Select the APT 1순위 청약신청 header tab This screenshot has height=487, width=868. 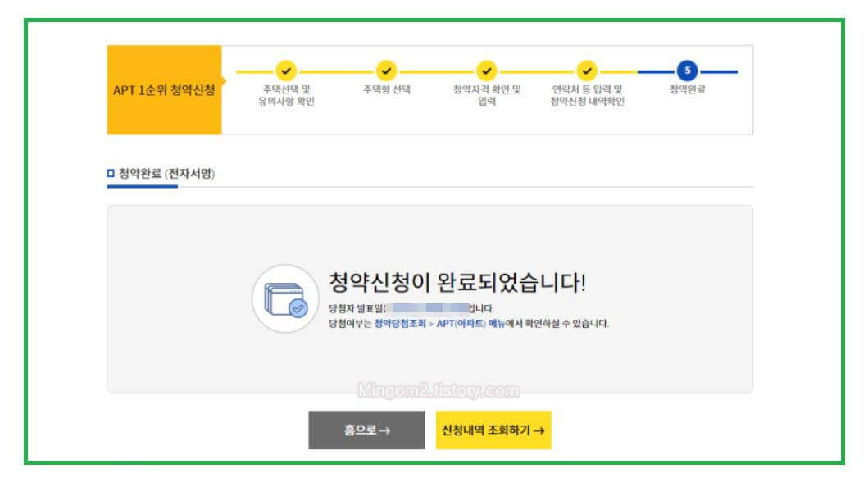[x=164, y=89]
